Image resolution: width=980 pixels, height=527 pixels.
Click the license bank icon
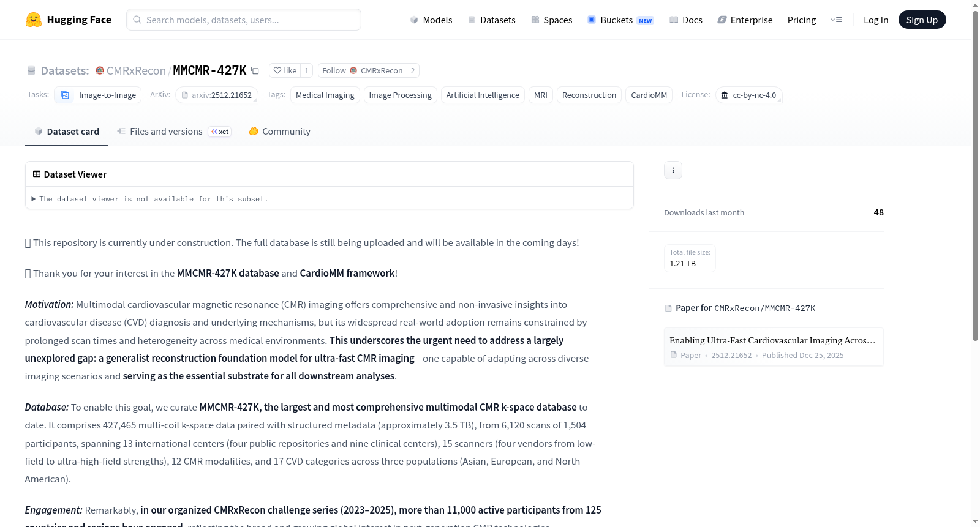coord(725,95)
